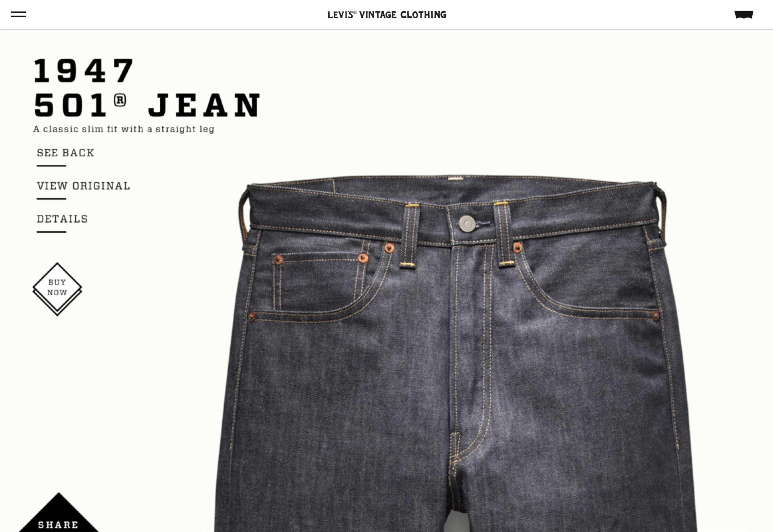Viewport: 773px width, 532px height.
Task: Click the 501 Jean title text
Action: coord(147,105)
